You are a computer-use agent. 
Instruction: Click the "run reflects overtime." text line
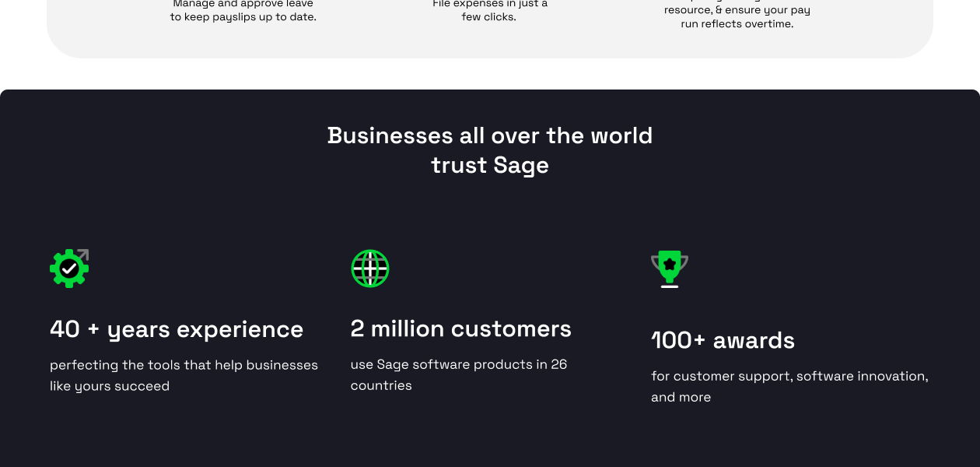737,24
